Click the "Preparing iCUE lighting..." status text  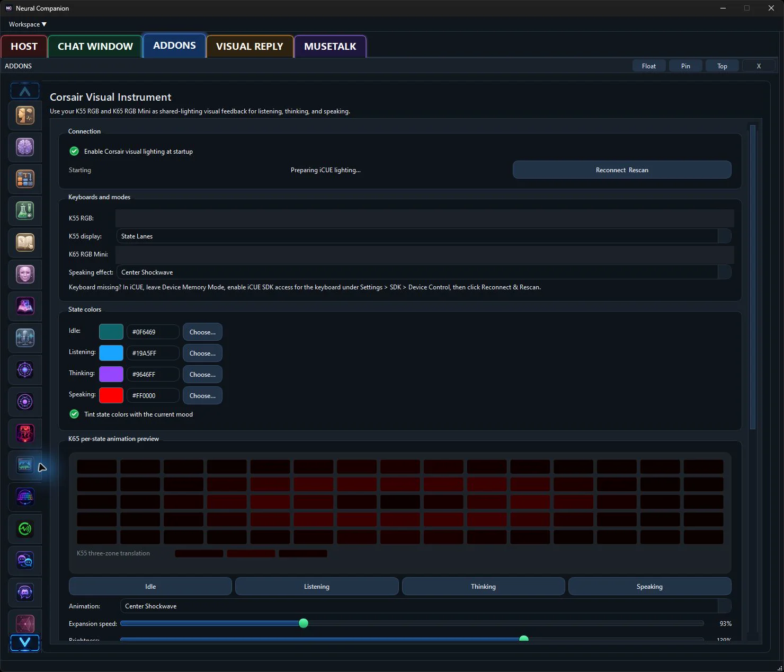click(325, 170)
